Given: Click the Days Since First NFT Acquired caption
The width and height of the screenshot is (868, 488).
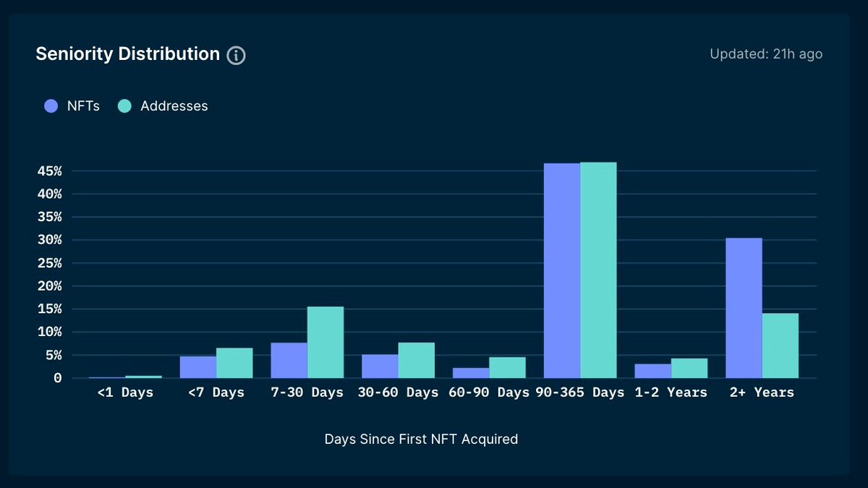Looking at the screenshot, I should tap(421, 439).
